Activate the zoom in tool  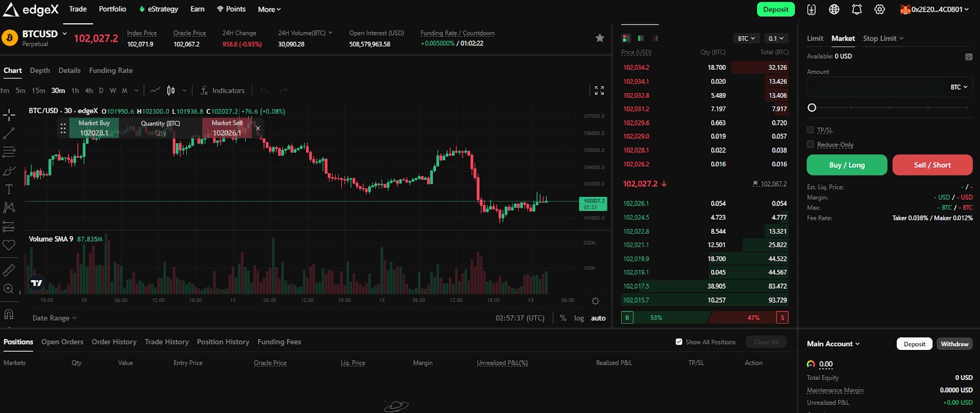(9, 289)
